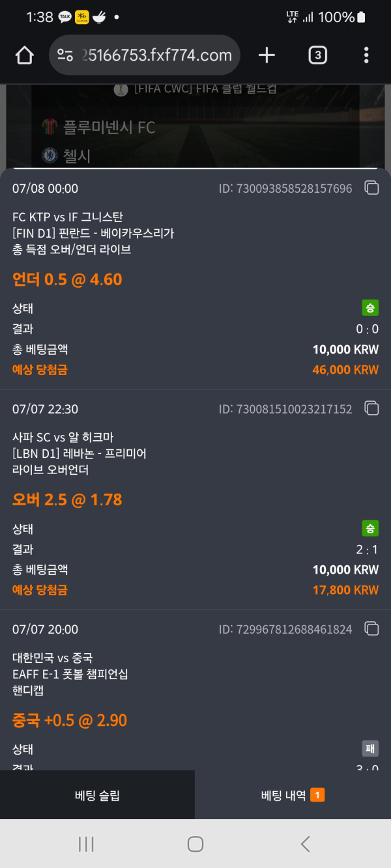Viewport: 391px width, 868px height.
Task: Tap the site settings icon in address bar
Action: (x=65, y=55)
